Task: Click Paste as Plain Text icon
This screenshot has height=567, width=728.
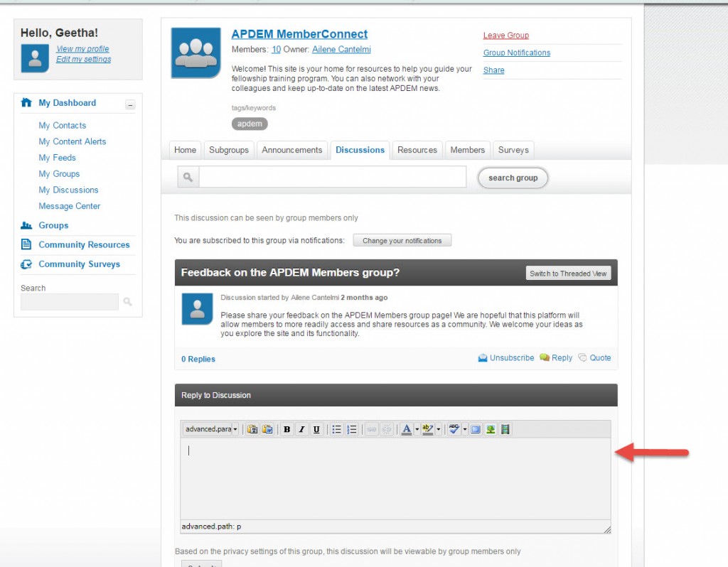Action: pos(252,429)
